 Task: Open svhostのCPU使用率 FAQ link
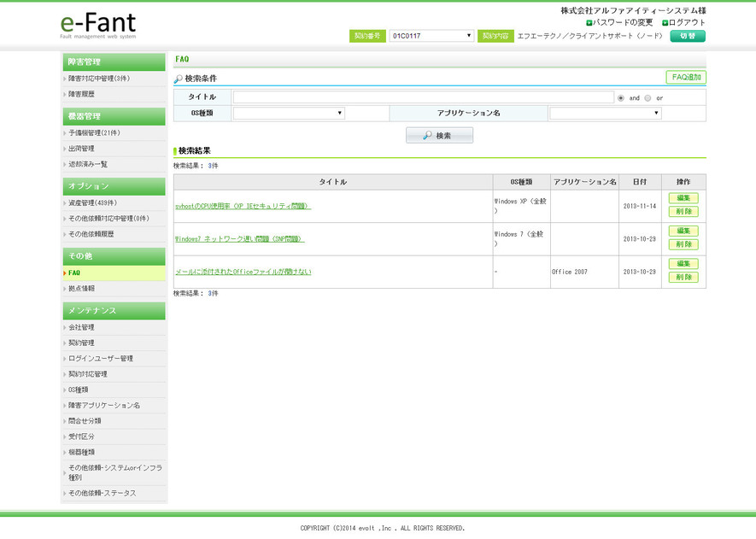pos(243,207)
